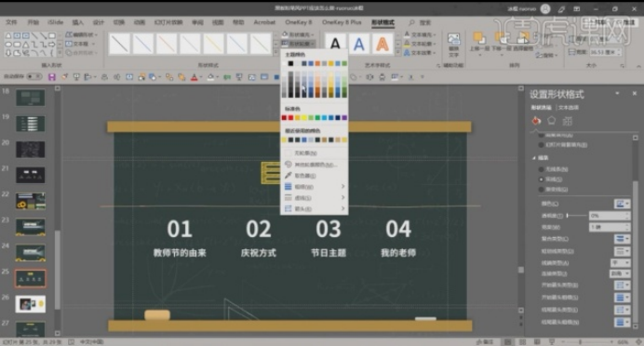644x346 pixels.
Task: Select the orange outlined WordArt A style
Action: click(x=382, y=44)
